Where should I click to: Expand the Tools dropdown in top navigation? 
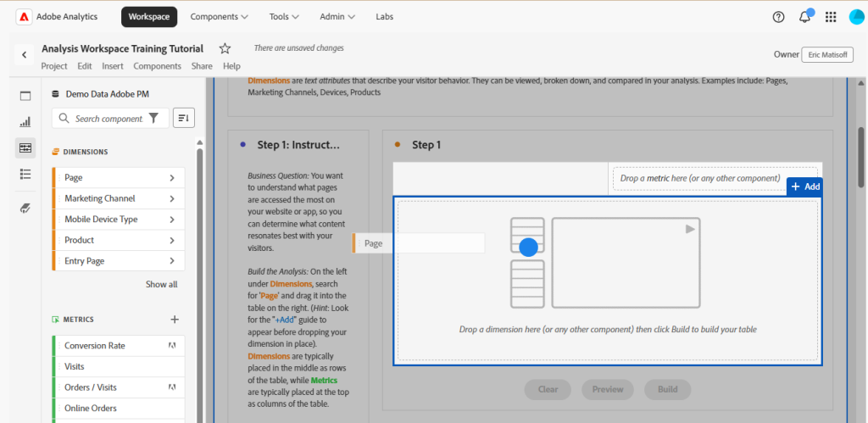(284, 17)
